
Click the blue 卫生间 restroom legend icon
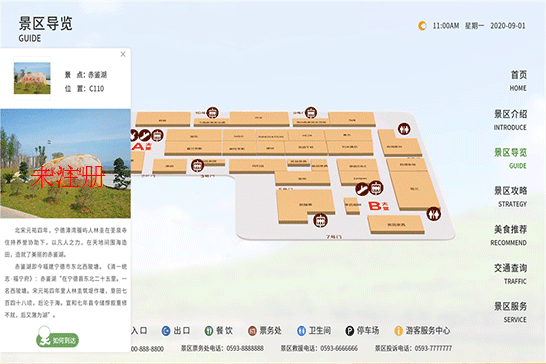[301, 331]
